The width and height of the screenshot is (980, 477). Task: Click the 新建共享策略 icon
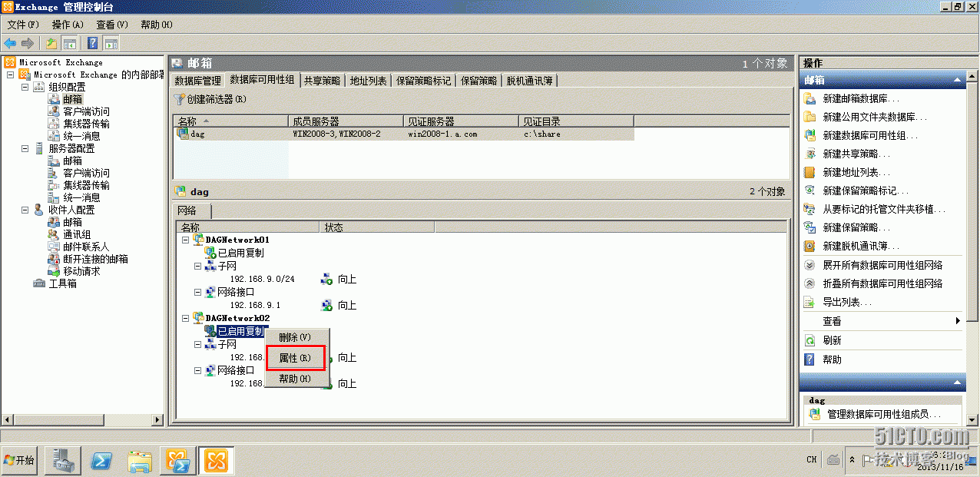tap(809, 154)
